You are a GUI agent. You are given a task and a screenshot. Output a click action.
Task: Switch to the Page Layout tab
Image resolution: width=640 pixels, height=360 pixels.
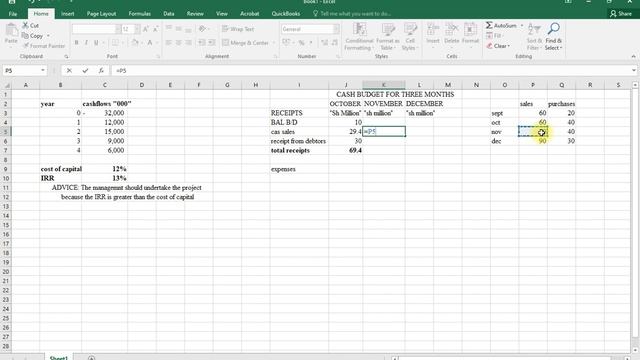pyautogui.click(x=101, y=13)
